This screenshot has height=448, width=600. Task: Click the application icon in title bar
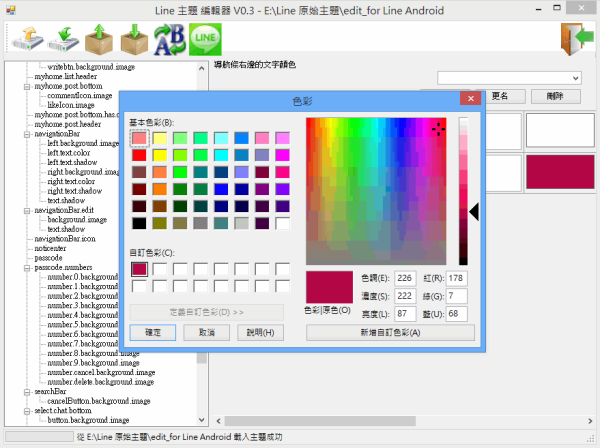[11, 10]
